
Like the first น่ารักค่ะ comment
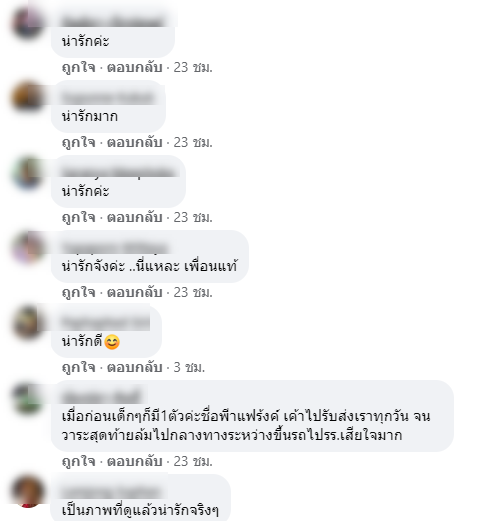(79, 68)
